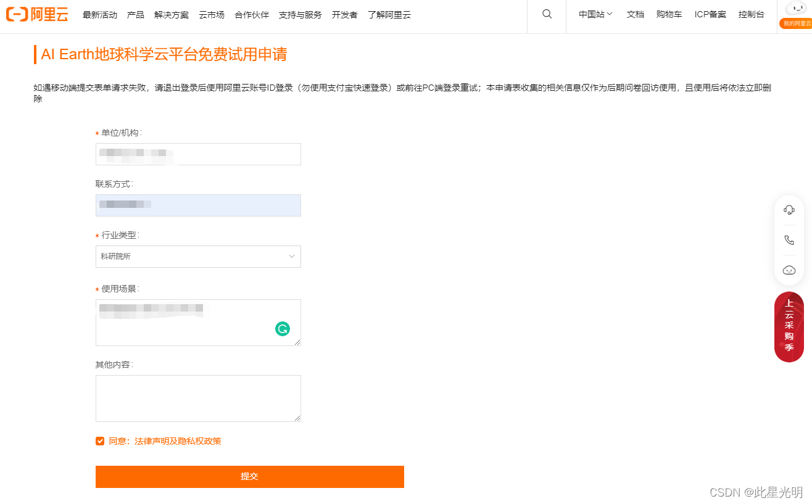The image size is (812, 504).
Task: Click the page title AI Earth地球科学云平台免费试用申请
Action: coord(164,54)
